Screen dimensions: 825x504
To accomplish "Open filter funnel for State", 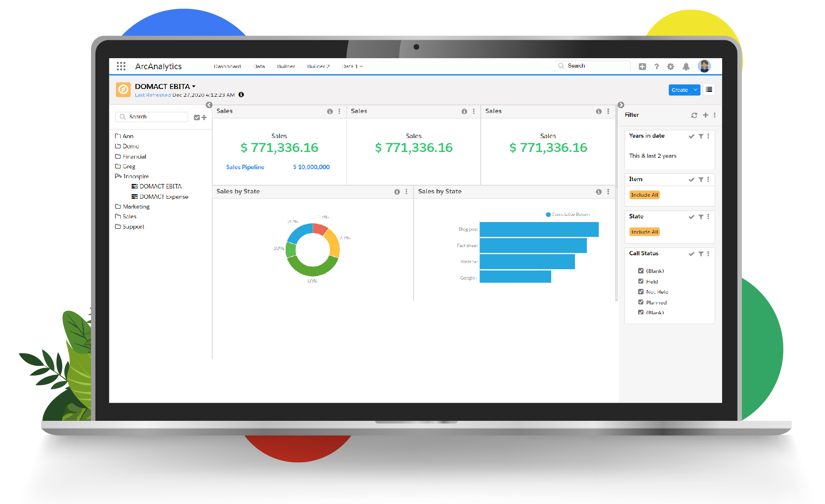I will [701, 217].
